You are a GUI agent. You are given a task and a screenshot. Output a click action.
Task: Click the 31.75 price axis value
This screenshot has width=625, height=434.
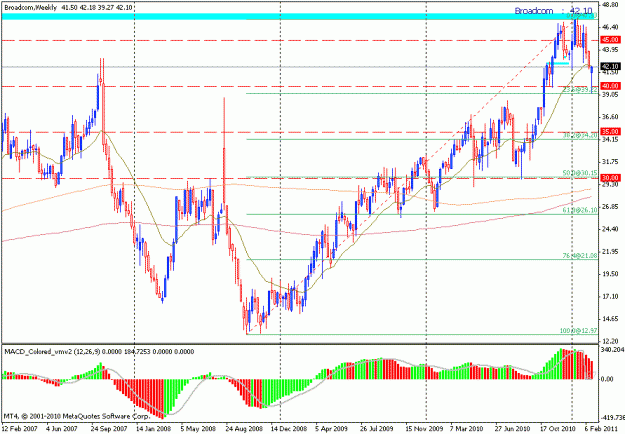(611, 162)
